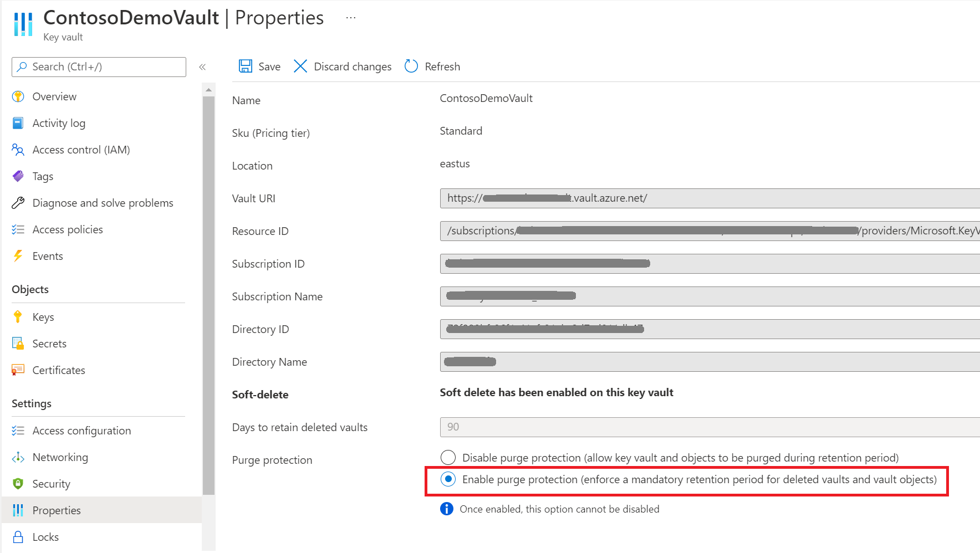Click the Tags purple tag icon
Screen dimensions: 980x553
[18, 176]
